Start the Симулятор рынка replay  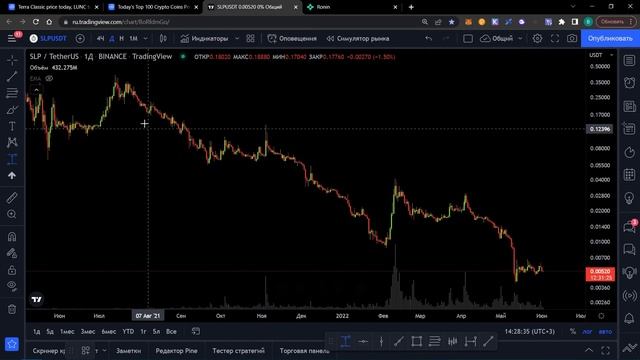tap(358, 38)
